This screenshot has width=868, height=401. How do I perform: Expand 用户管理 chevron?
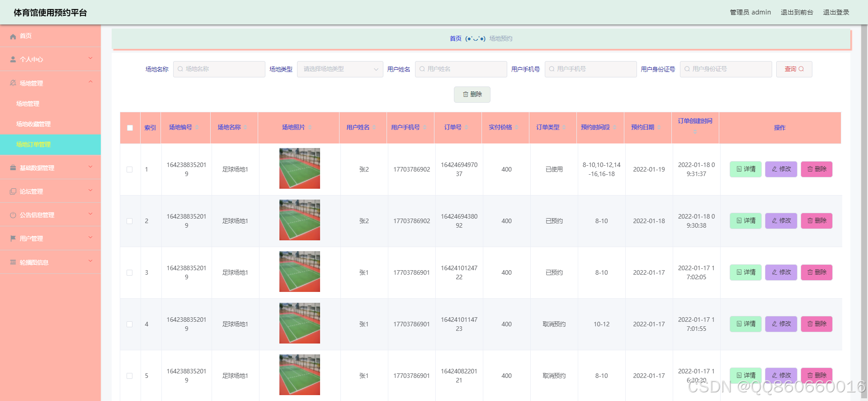[90, 237]
